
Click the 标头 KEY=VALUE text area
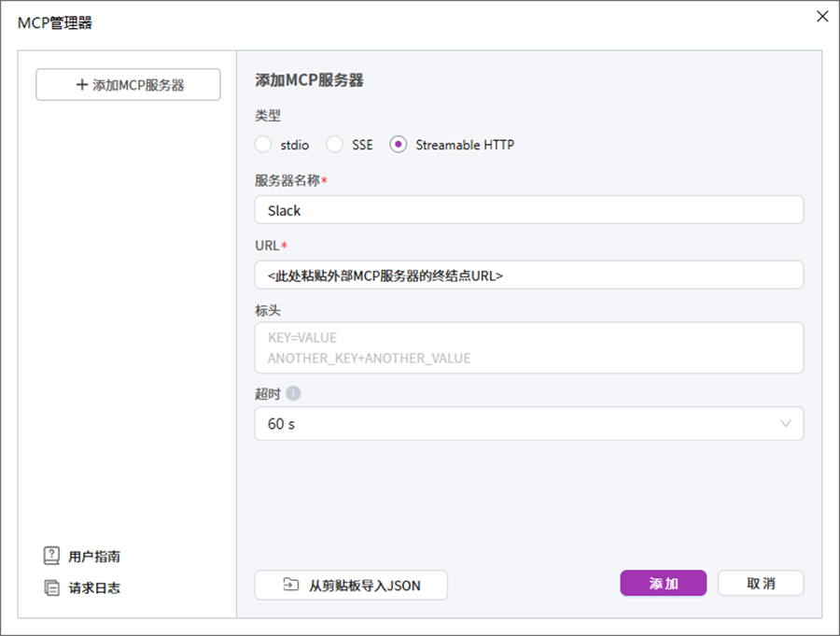528,347
